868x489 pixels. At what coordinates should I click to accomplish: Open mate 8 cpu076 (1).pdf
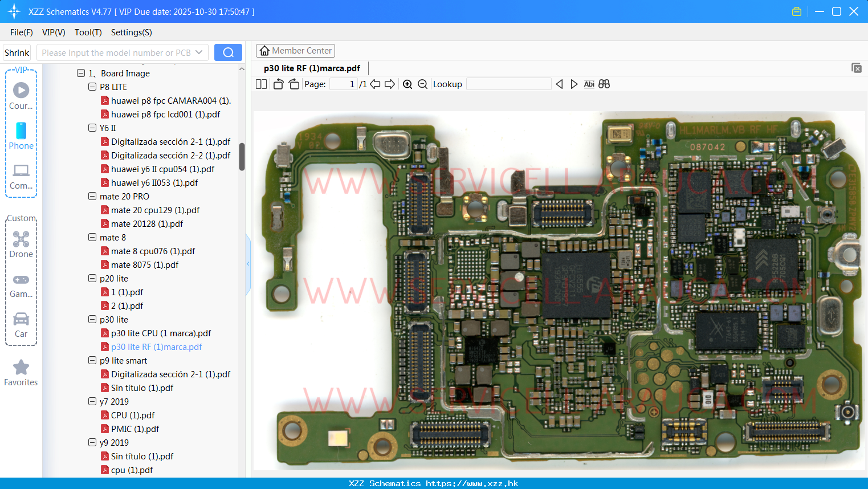(x=153, y=251)
